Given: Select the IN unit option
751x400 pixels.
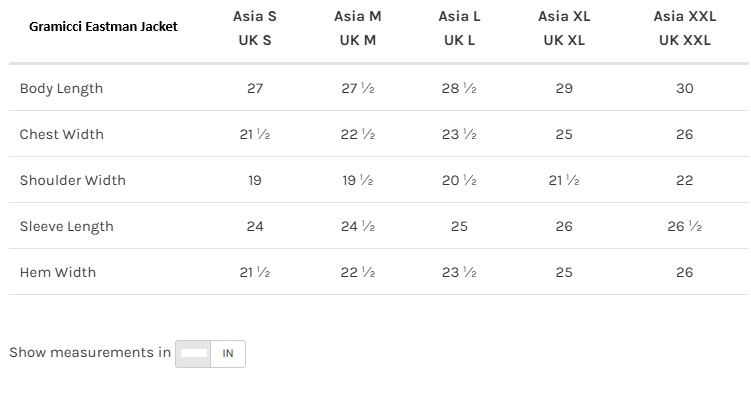Looking at the screenshot, I should (228, 354).
